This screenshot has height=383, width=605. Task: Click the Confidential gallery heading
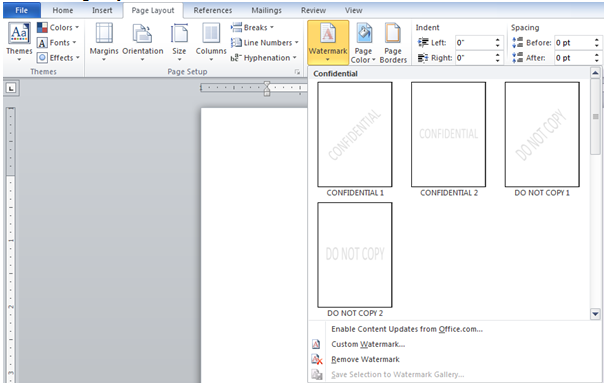(335, 73)
